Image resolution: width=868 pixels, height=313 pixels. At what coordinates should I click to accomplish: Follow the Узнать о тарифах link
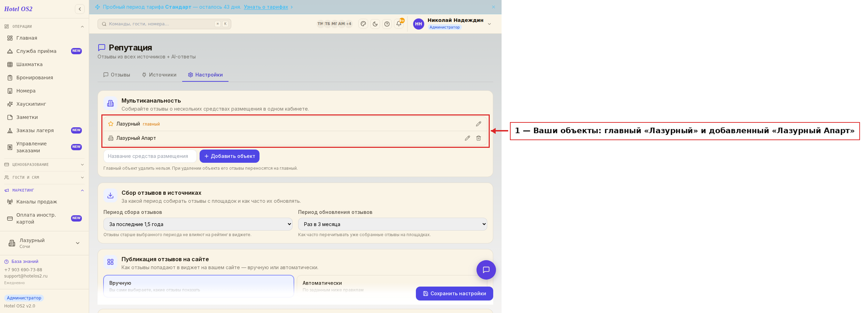click(x=266, y=7)
